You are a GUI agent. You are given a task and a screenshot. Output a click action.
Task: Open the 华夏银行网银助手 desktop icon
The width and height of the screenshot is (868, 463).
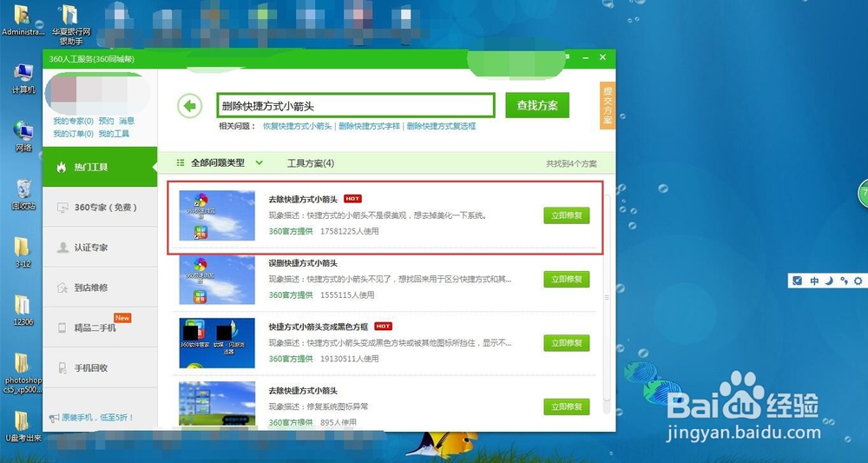(x=71, y=25)
